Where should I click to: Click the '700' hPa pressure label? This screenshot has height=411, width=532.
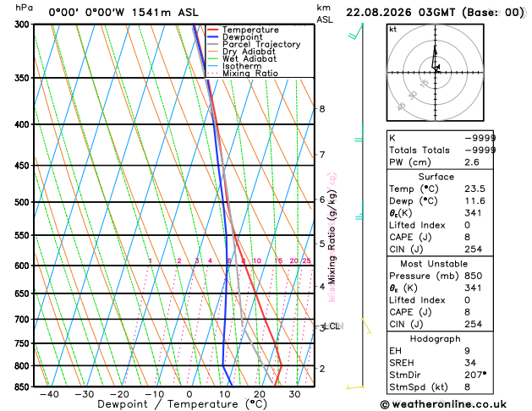click(x=24, y=320)
